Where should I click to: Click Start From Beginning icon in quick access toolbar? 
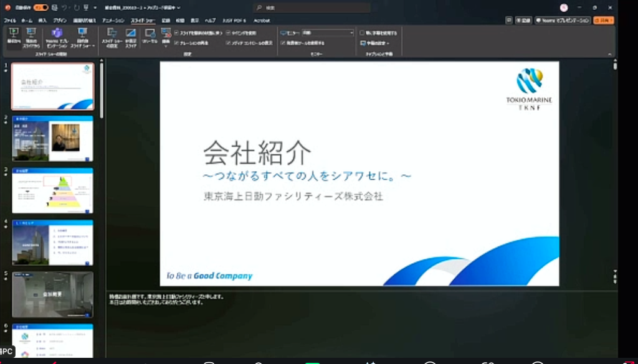[x=86, y=7]
